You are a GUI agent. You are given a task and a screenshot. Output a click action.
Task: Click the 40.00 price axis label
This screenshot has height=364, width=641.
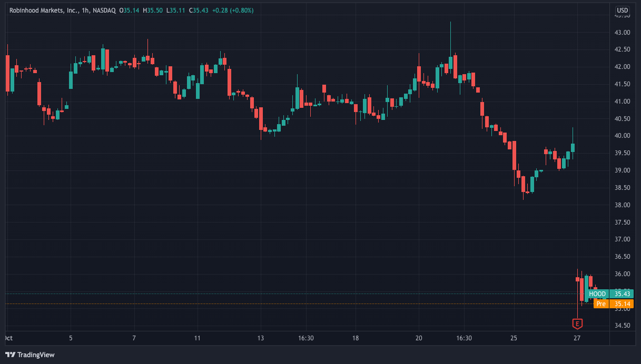tap(623, 136)
